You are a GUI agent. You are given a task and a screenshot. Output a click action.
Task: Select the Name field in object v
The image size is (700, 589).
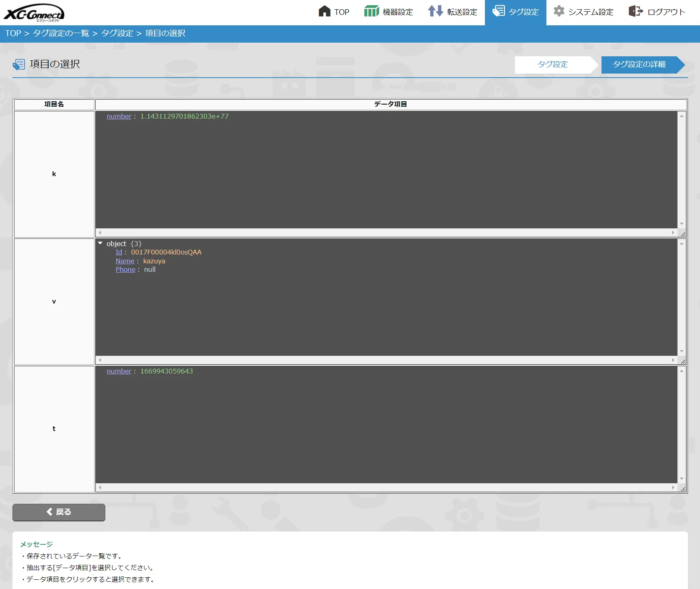[x=125, y=261]
